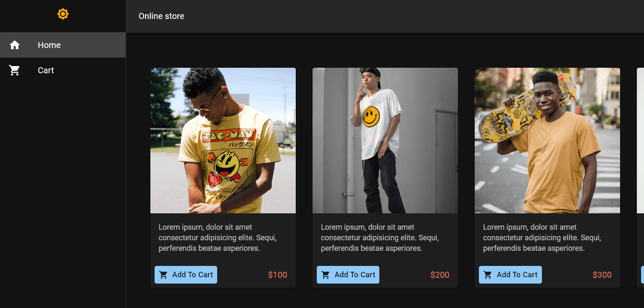Click the partially visible fourth product card

coord(641,168)
